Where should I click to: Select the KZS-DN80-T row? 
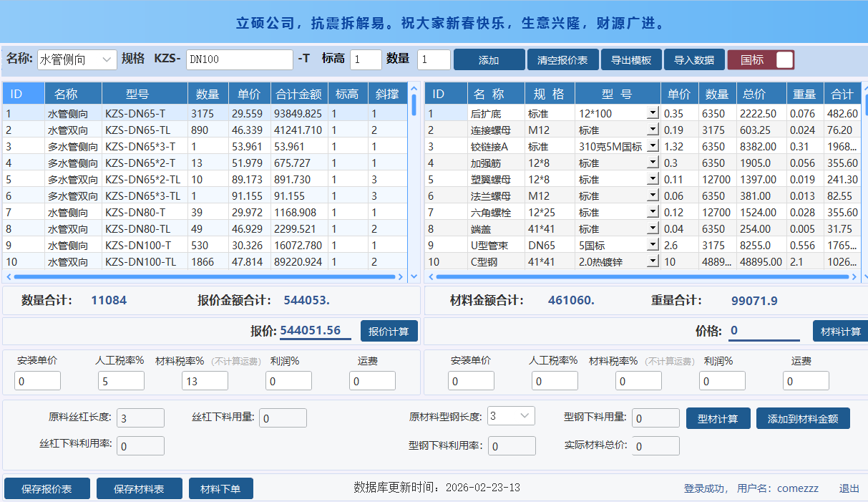[x=205, y=212]
